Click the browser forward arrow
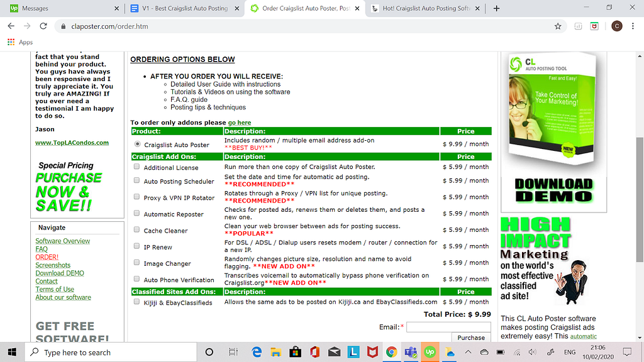The image size is (644, 362). 27,26
